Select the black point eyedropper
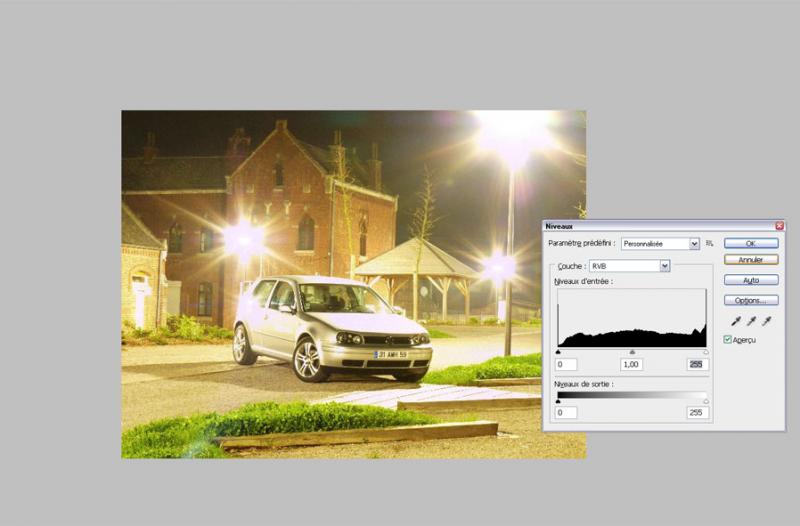Image resolution: width=800 pixels, height=526 pixels. [x=736, y=321]
